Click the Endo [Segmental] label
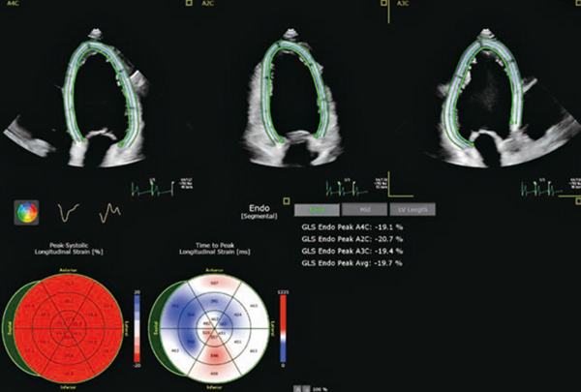This screenshot has width=581, height=392. [x=257, y=210]
